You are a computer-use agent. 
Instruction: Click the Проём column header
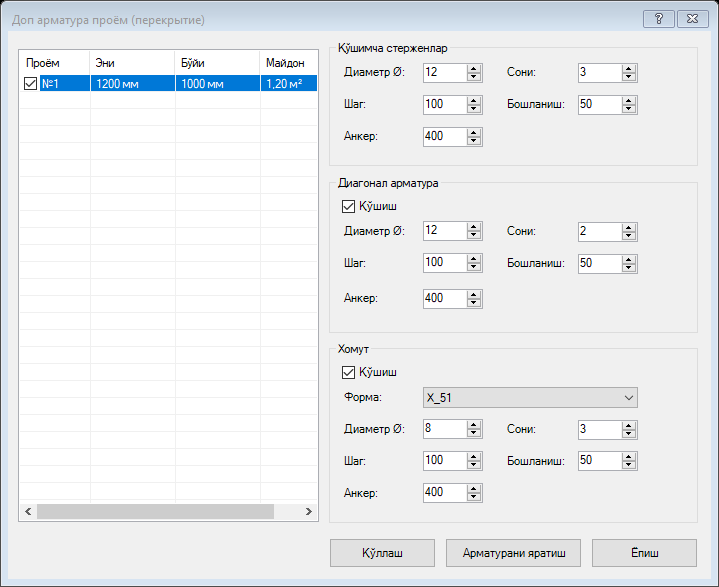tap(55, 63)
